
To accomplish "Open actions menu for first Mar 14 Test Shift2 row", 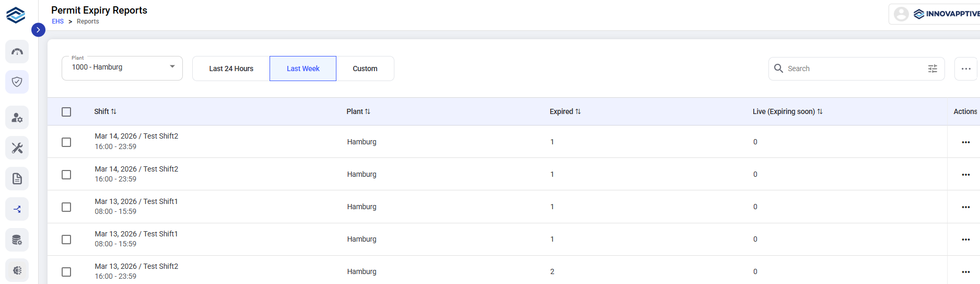I will [966, 142].
